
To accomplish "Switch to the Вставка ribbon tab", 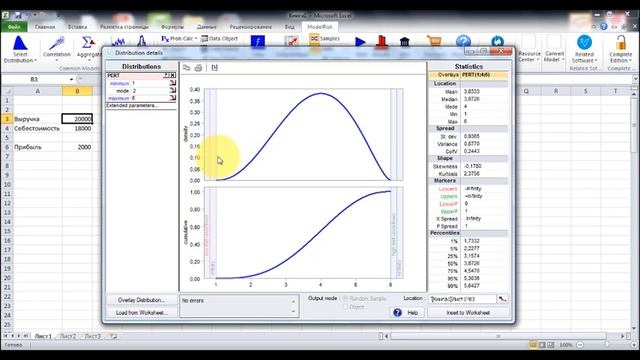I will coord(77,27).
